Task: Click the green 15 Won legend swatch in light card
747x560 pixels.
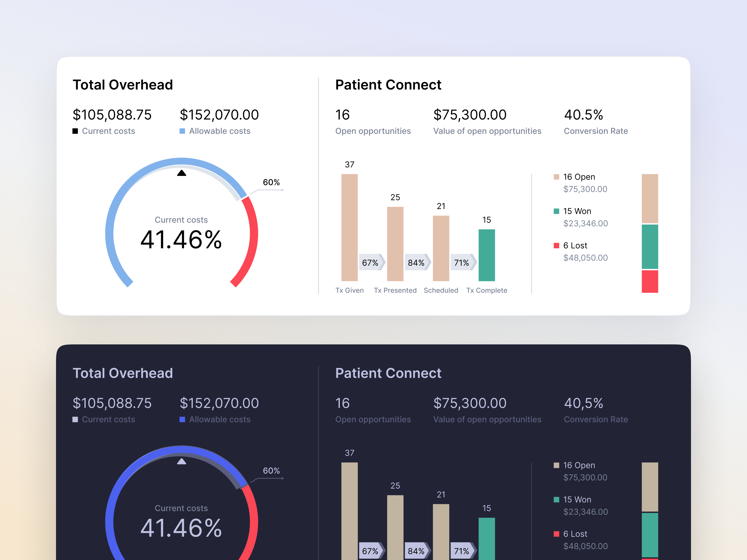Action: coord(556,211)
